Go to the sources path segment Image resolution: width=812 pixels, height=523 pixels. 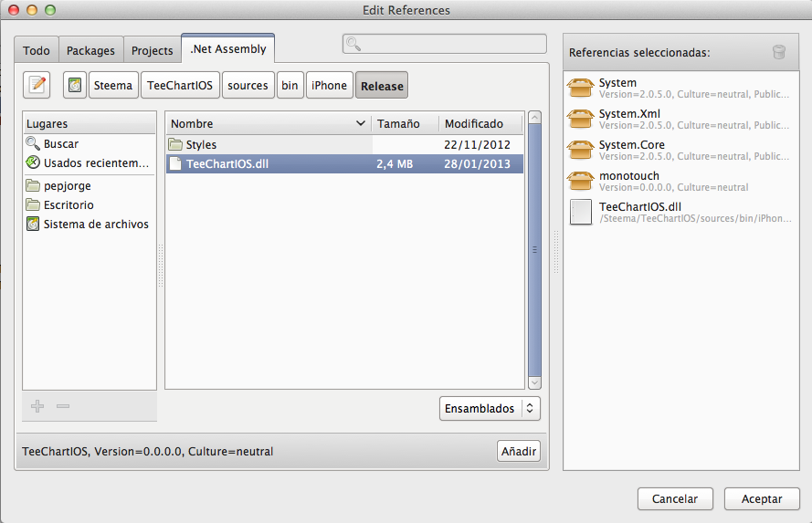248,86
